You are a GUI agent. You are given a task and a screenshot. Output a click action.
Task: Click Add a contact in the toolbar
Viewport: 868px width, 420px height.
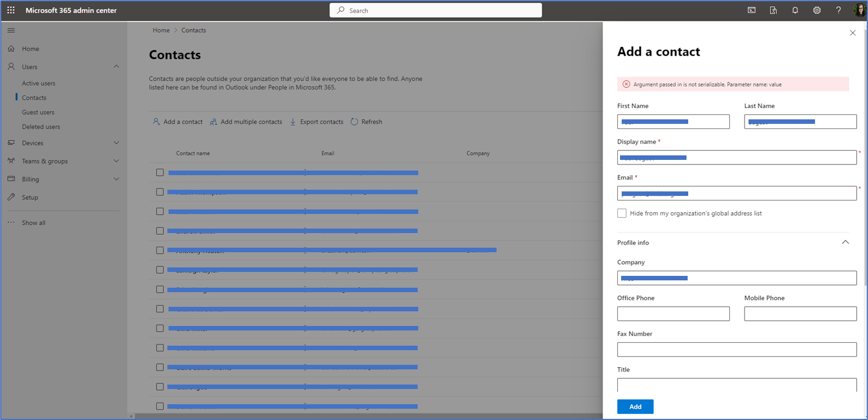[x=178, y=122]
